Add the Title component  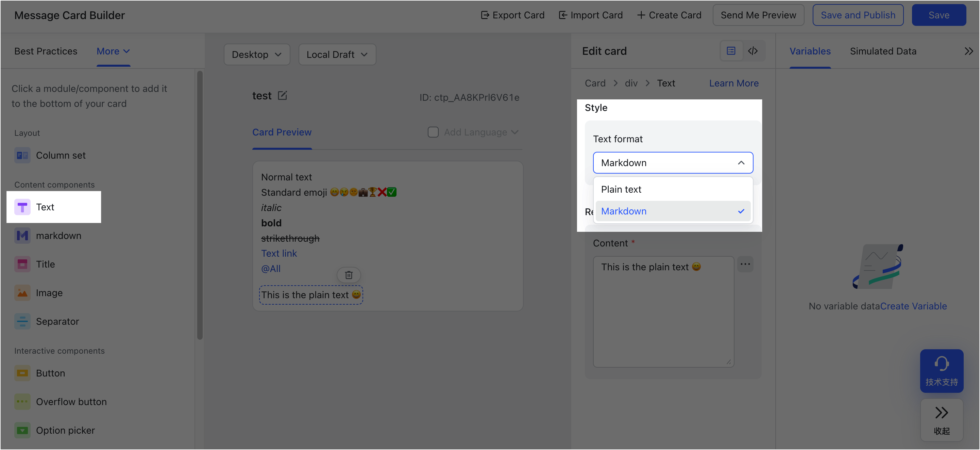tap(35, 264)
